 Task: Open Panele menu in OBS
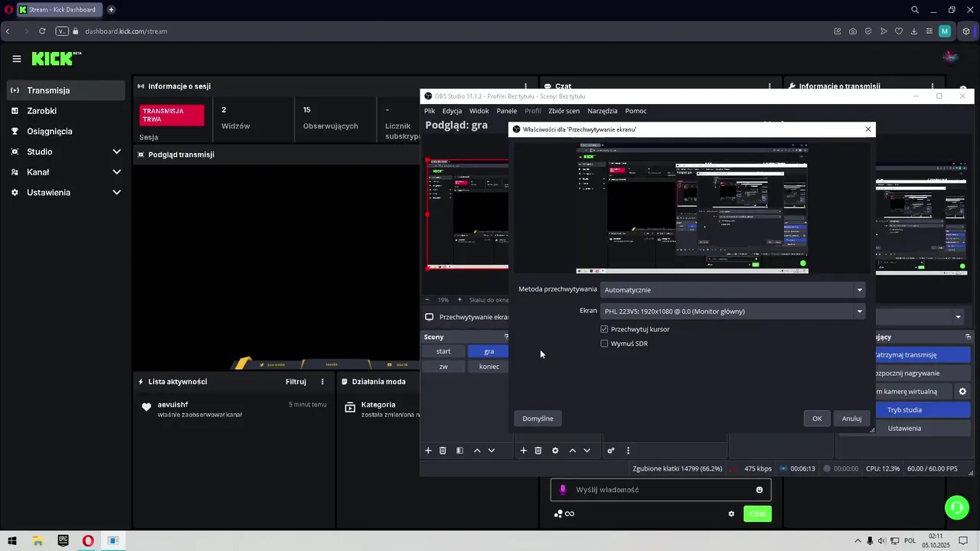[507, 111]
